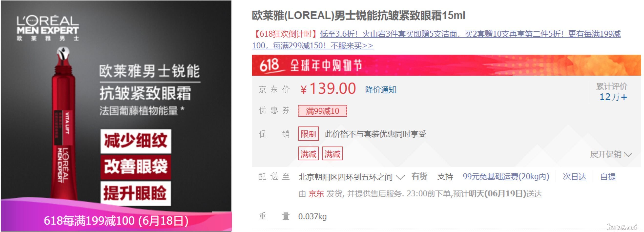Click the L'Oréal Men Expert logo
The image size is (644, 232).
[48, 28]
